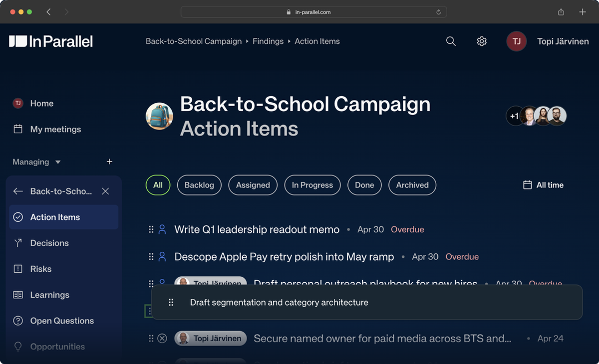Filter by In Progress
The height and width of the screenshot is (364, 599).
pyautogui.click(x=312, y=185)
